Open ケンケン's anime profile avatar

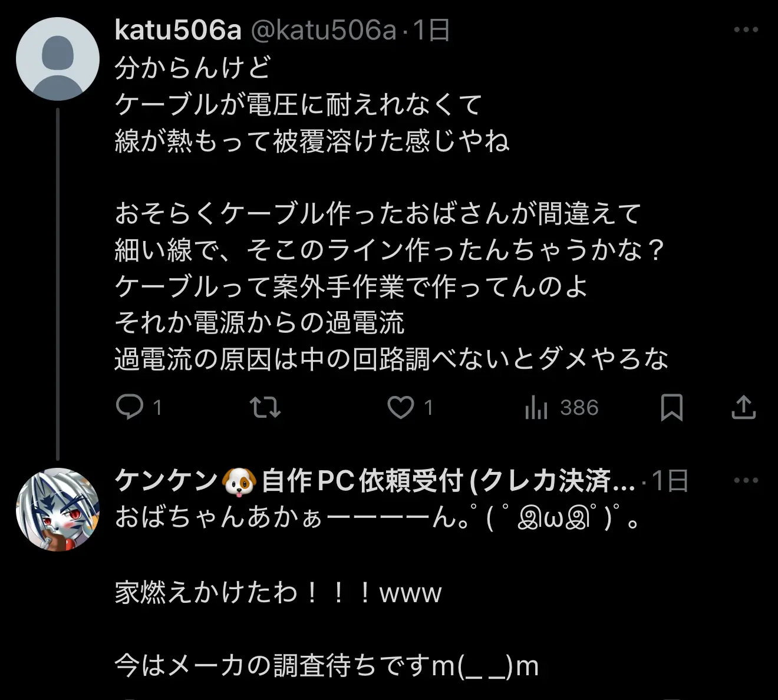pyautogui.click(x=58, y=510)
